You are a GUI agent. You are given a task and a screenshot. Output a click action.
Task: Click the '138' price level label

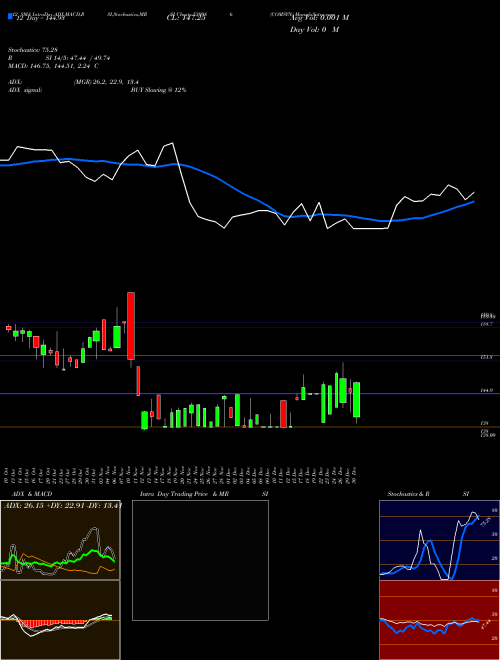[x=484, y=422]
